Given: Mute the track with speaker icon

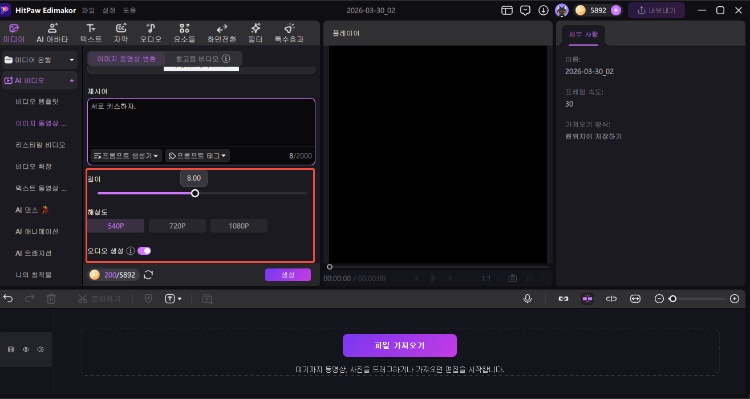Looking at the screenshot, I should [41, 349].
